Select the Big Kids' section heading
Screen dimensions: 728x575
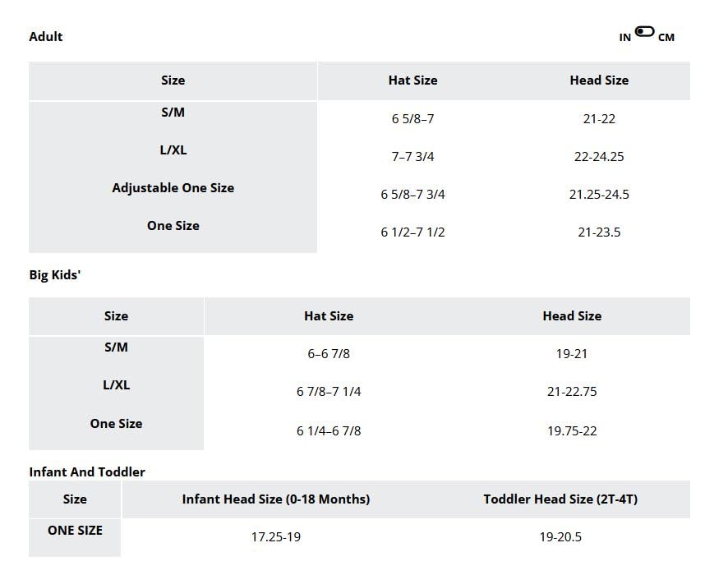click(x=55, y=275)
